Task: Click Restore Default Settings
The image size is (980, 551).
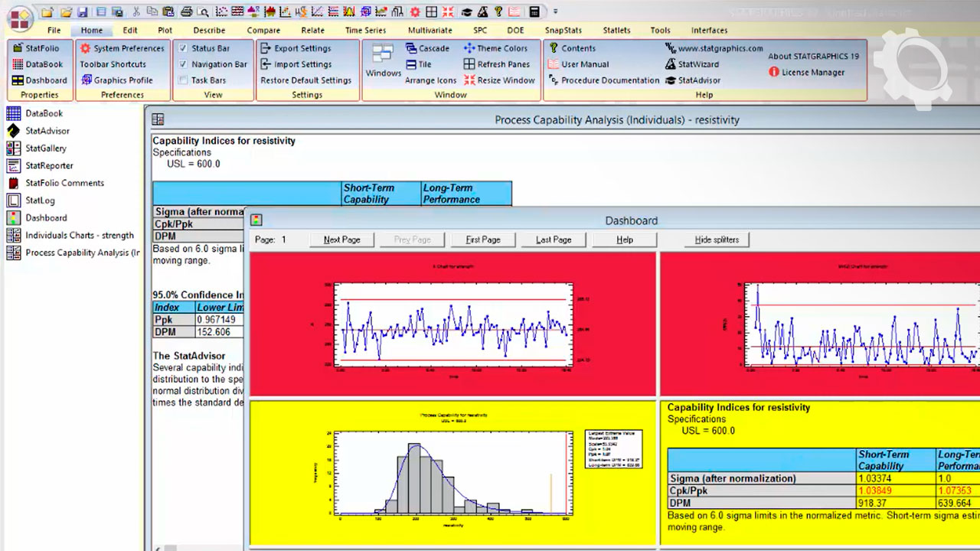Action: tap(305, 80)
